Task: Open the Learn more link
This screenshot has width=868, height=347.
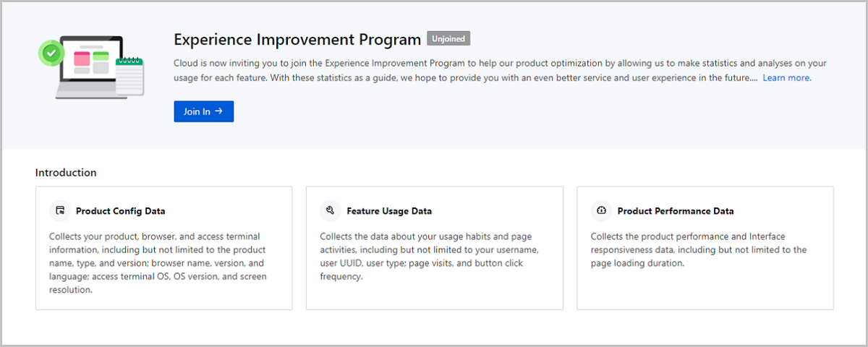Action: (786, 78)
